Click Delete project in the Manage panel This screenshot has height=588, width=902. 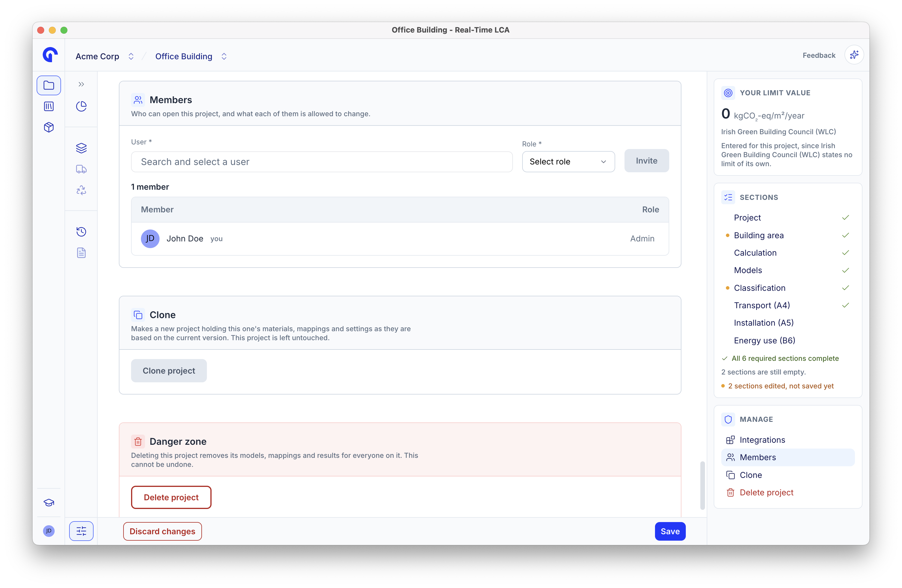click(x=788, y=492)
